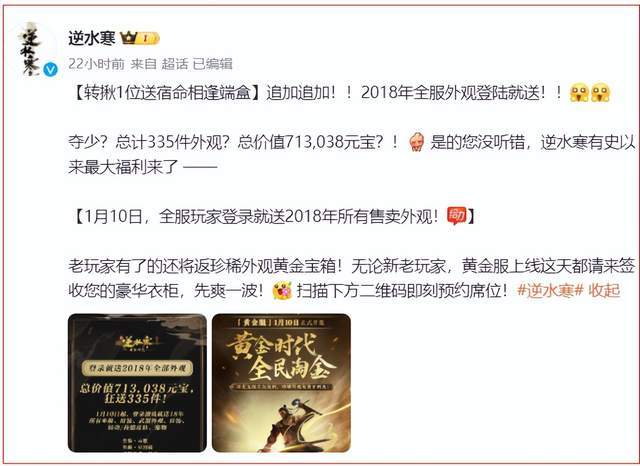This screenshot has width=640, height=466.
Task: Click the crown membership level badge
Action: (140, 38)
